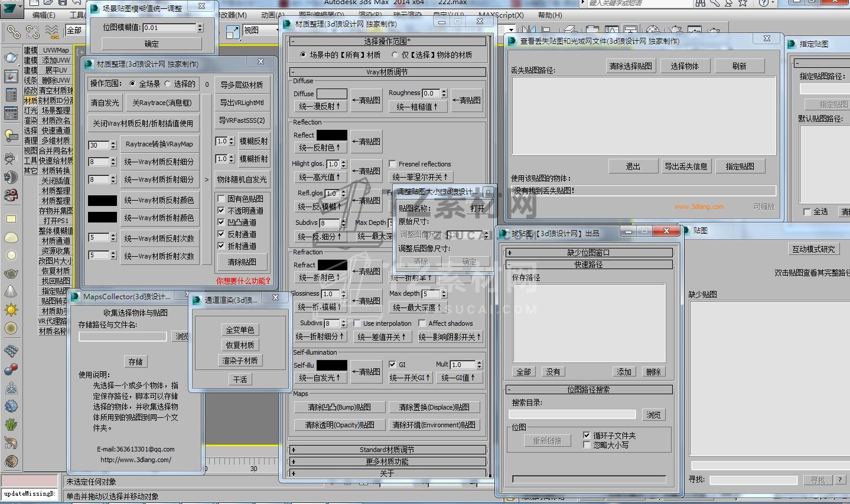Click the 全变单色 button
850x504 pixels.
click(x=240, y=330)
